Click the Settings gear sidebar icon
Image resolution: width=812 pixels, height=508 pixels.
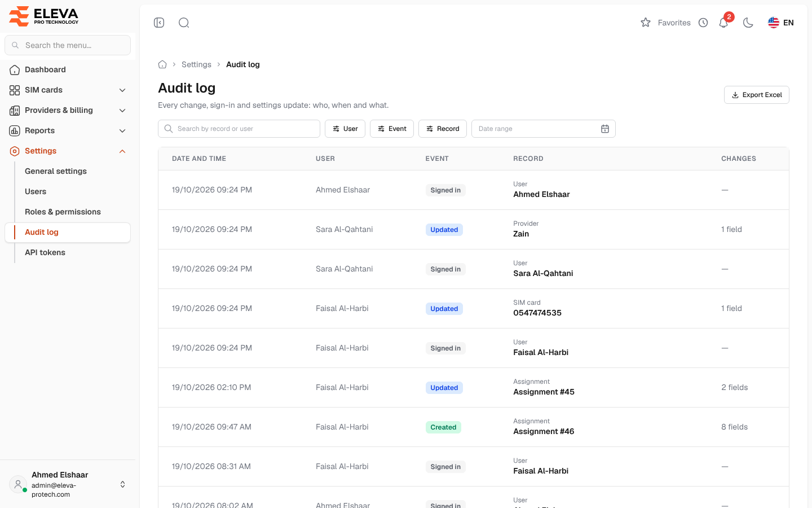click(15, 151)
